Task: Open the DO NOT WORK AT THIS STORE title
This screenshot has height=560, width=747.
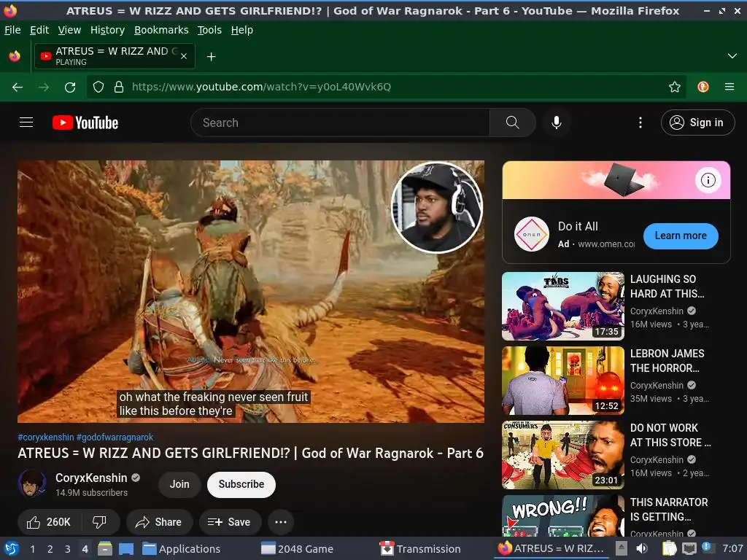Action: click(x=670, y=435)
